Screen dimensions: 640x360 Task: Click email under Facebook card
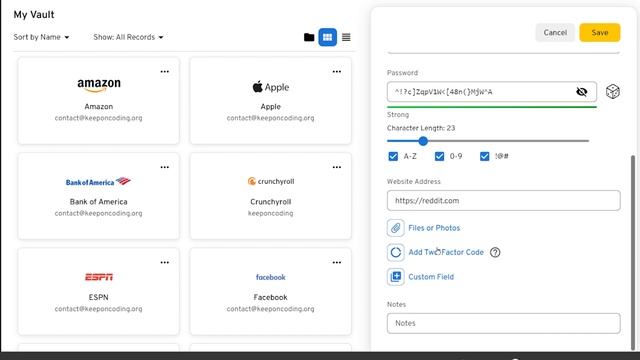(x=271, y=309)
